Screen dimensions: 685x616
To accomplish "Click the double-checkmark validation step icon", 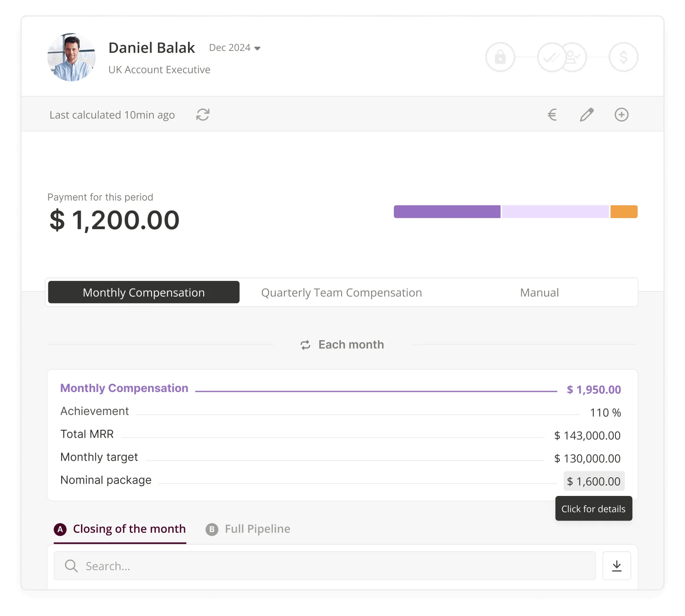I will (550, 57).
